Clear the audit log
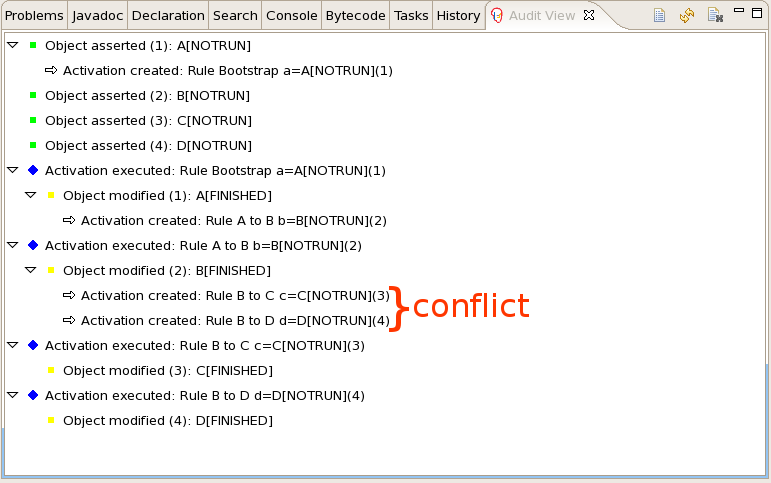Image resolution: width=771 pixels, height=483 pixels. coord(715,16)
